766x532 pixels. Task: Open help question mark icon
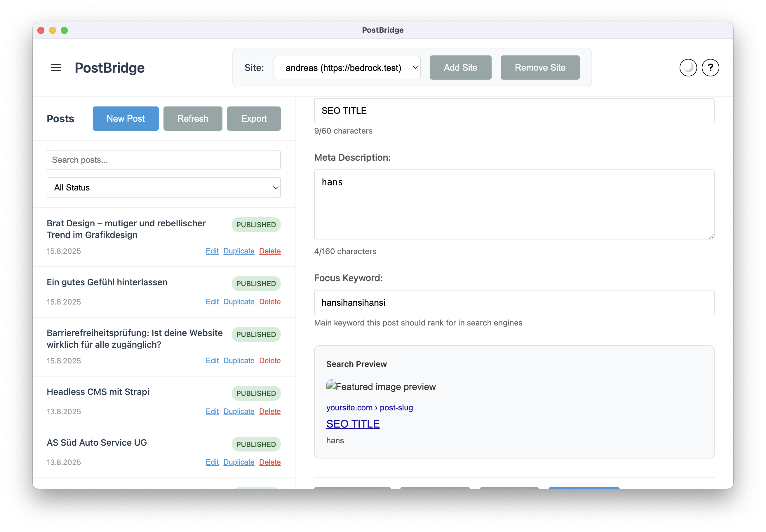pos(710,68)
